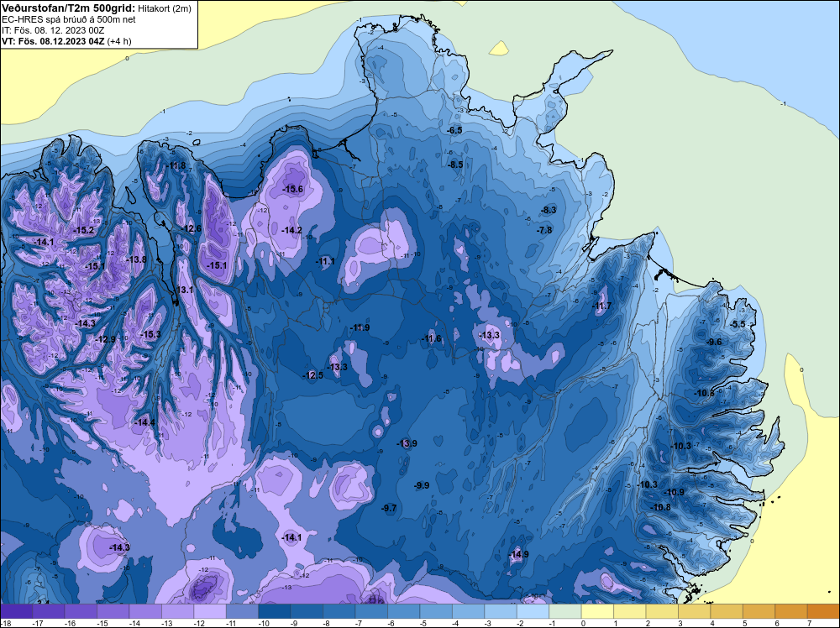The height and width of the screenshot is (628, 840).
Task: Click the -15.6 temperature value on the map
Action: [292, 189]
